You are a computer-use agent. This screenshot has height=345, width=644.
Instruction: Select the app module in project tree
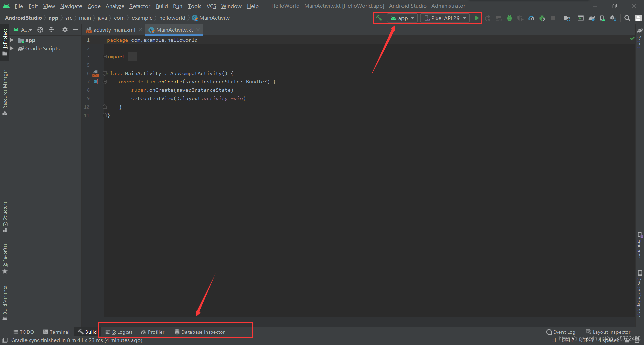[x=26, y=40]
